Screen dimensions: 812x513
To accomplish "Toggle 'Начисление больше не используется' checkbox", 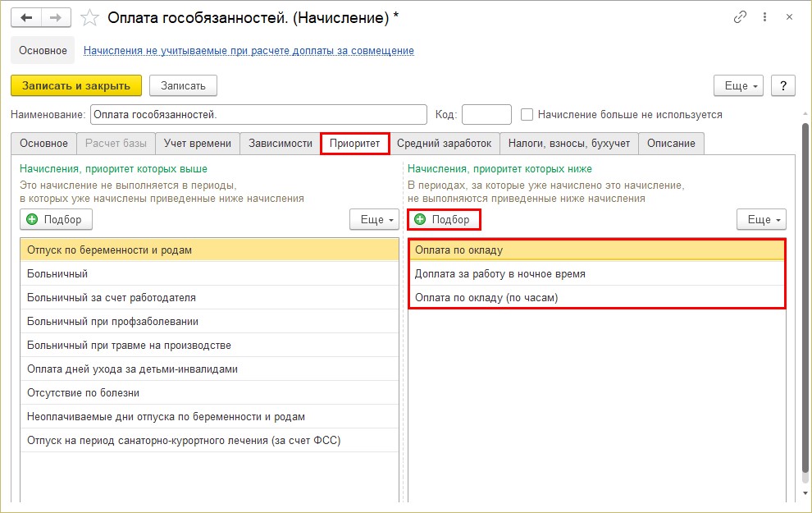I will [527, 115].
